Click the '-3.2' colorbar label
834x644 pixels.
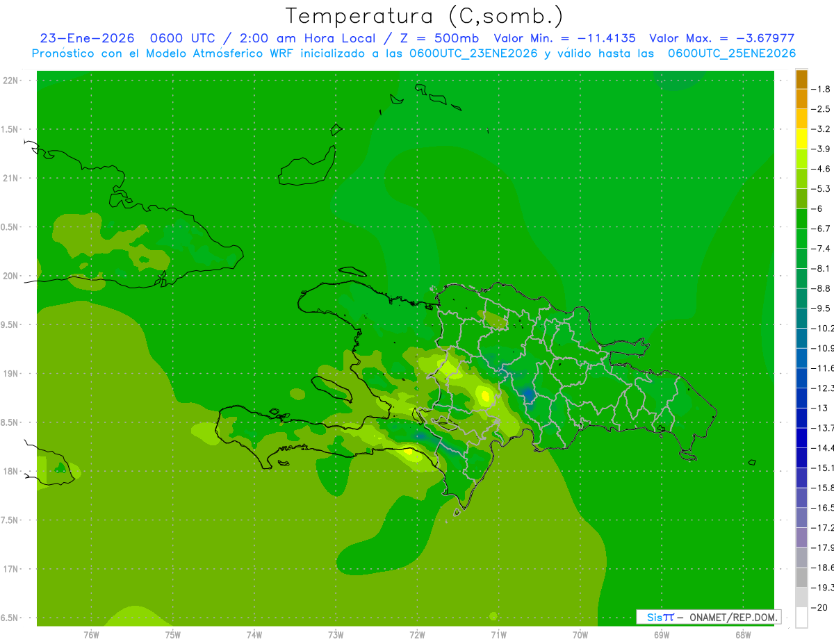(821, 129)
